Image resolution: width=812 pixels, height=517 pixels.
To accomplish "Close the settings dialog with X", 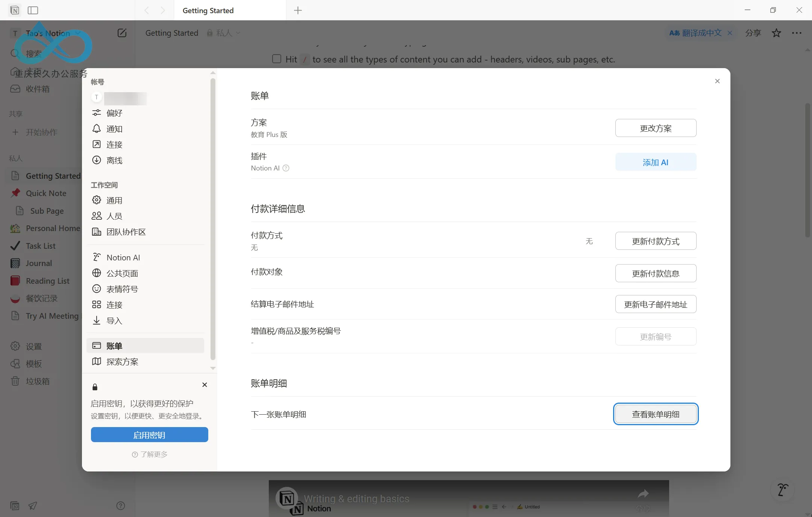I will point(717,81).
